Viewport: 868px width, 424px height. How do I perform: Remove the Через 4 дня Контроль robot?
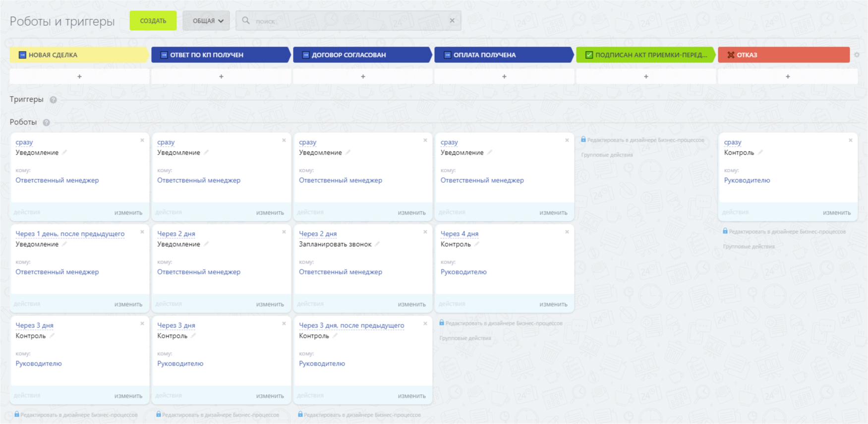(567, 232)
